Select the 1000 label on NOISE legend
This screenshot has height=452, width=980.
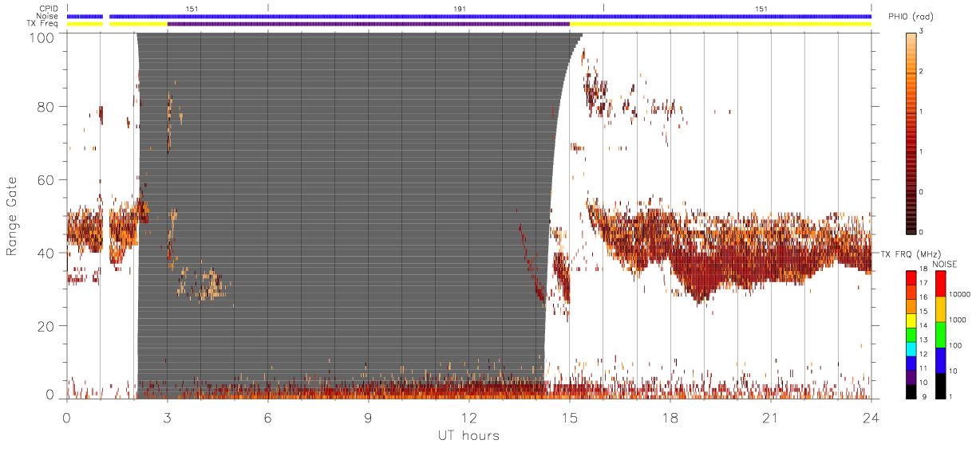pyautogui.click(x=958, y=320)
